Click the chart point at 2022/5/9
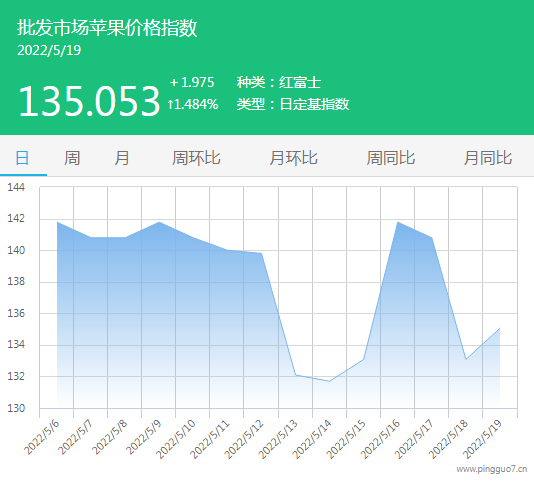 pos(159,222)
